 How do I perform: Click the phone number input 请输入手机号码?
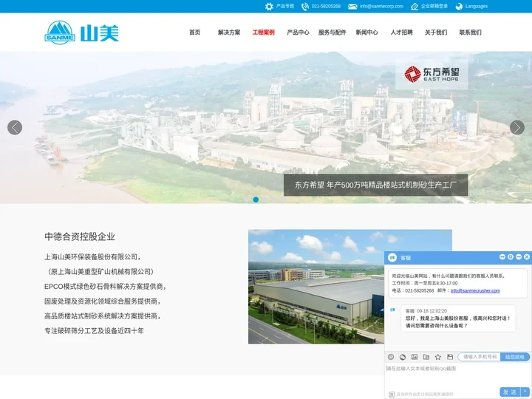(x=480, y=357)
